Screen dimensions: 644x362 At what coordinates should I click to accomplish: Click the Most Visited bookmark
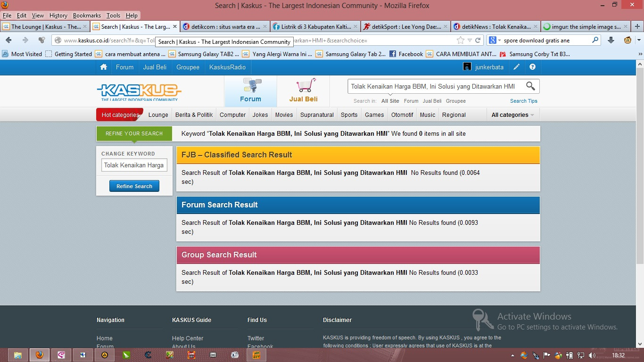point(22,54)
